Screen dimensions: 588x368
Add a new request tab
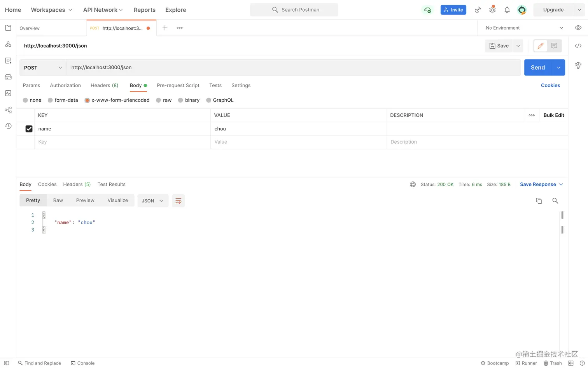165,28
